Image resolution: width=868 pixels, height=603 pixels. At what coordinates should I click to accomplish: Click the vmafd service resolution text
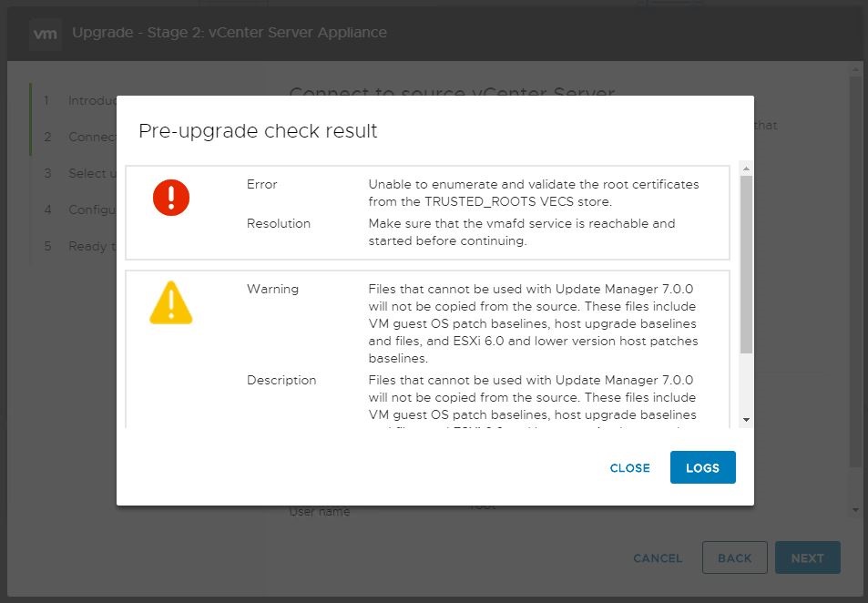point(522,232)
